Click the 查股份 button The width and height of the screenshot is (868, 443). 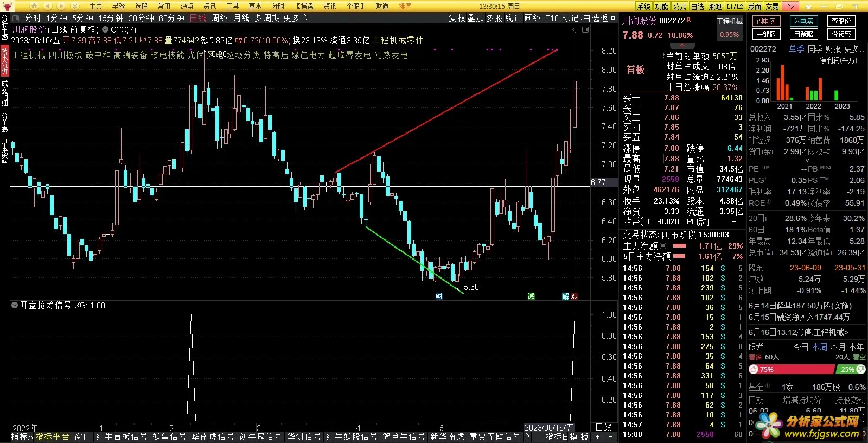point(841,21)
